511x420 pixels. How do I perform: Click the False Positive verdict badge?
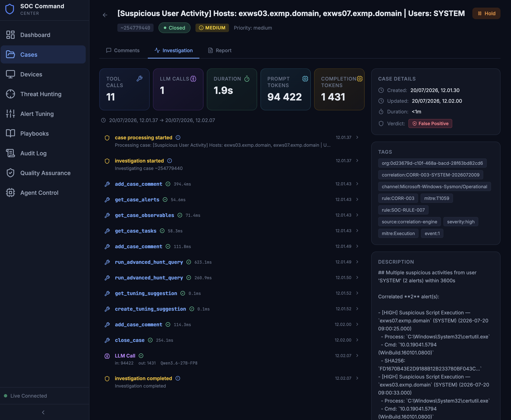coord(430,123)
